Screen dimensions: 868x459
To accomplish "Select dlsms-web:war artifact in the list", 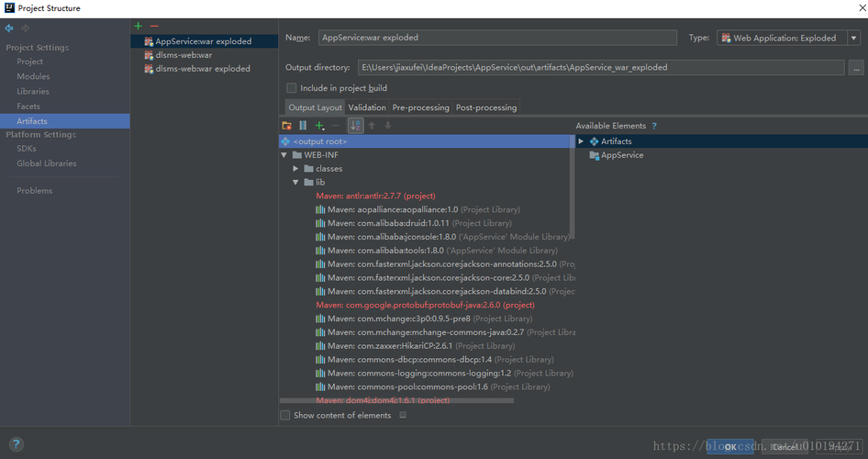I will coord(184,55).
